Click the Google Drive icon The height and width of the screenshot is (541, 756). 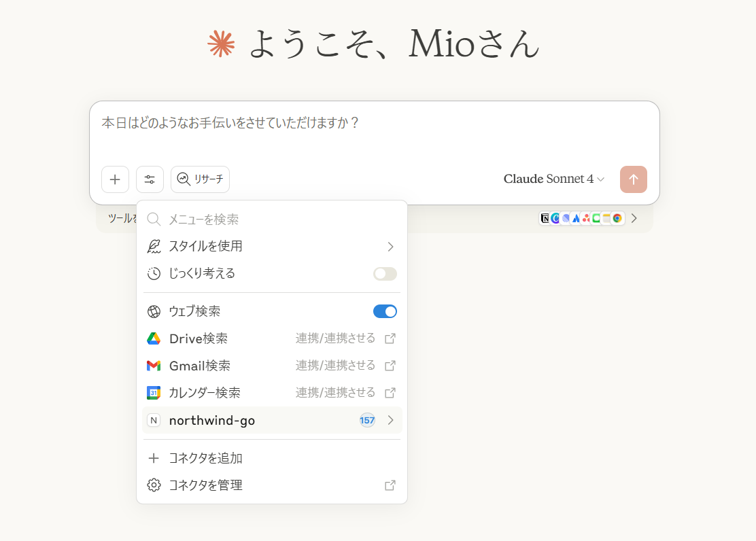154,338
